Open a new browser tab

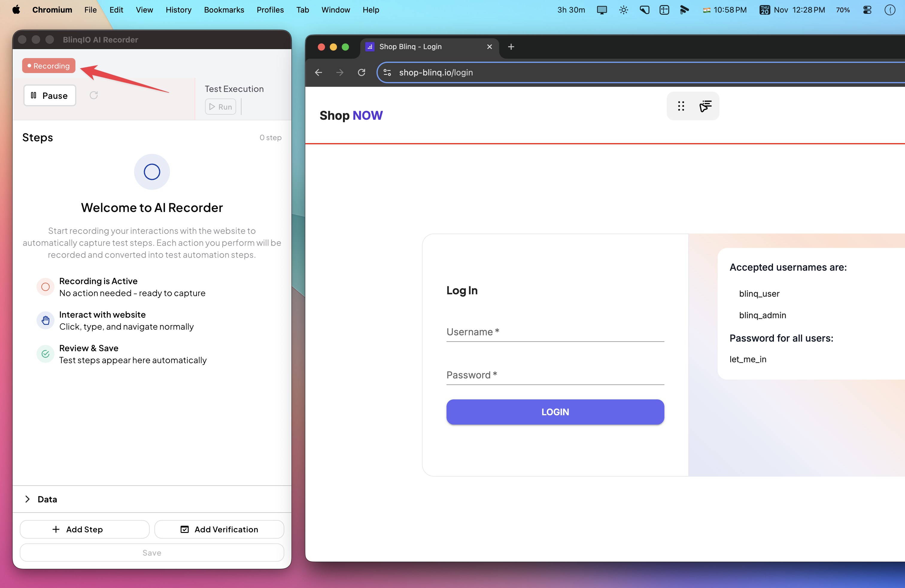pyautogui.click(x=511, y=47)
